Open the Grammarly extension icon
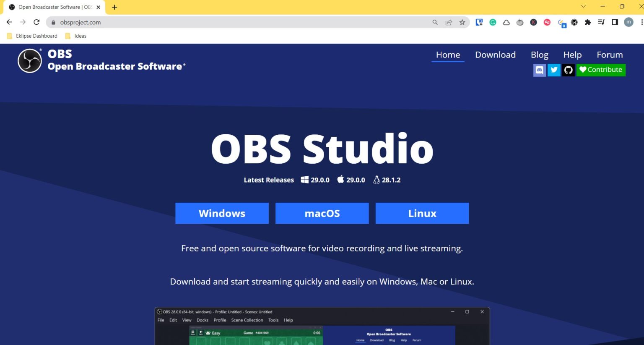 click(x=493, y=22)
